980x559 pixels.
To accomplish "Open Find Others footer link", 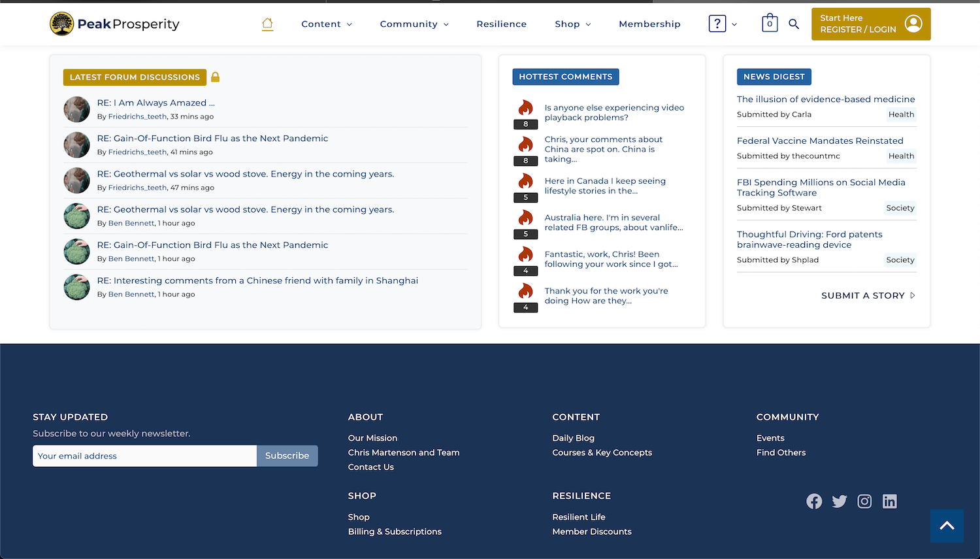I will (x=781, y=452).
